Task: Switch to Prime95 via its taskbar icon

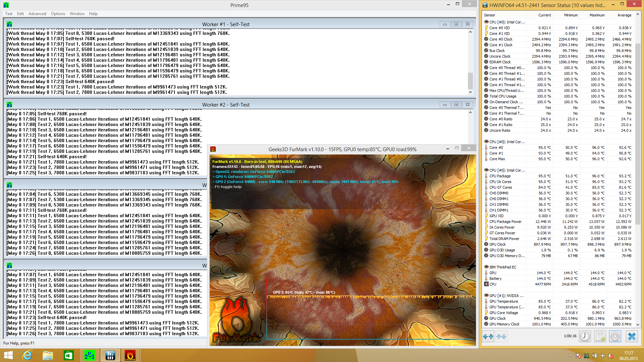Action: [90, 355]
